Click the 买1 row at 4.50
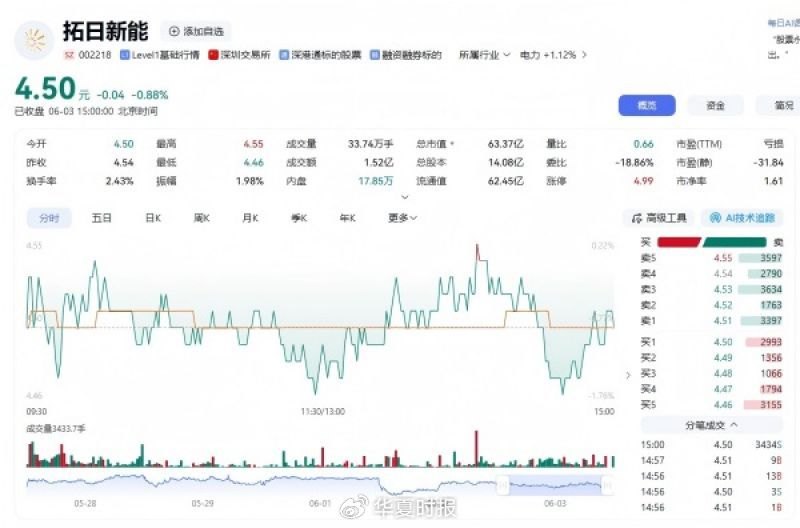 711,342
